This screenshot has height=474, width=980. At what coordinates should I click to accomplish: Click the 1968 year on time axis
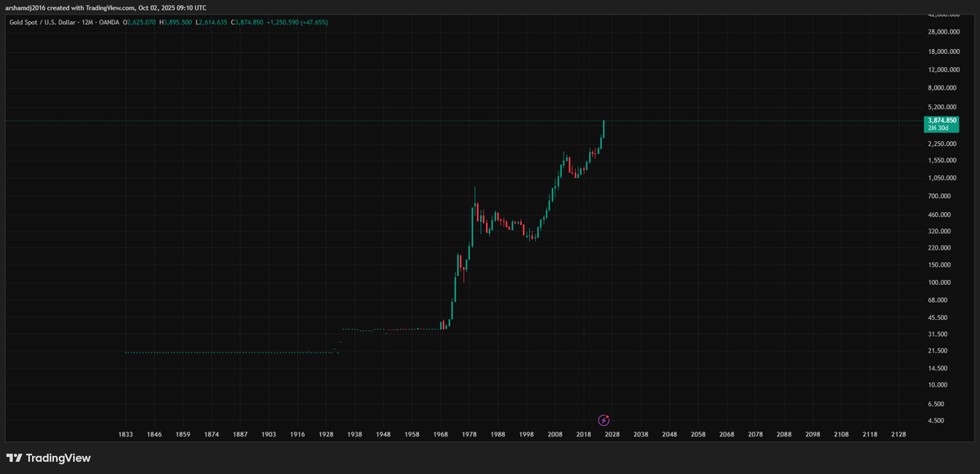point(440,436)
